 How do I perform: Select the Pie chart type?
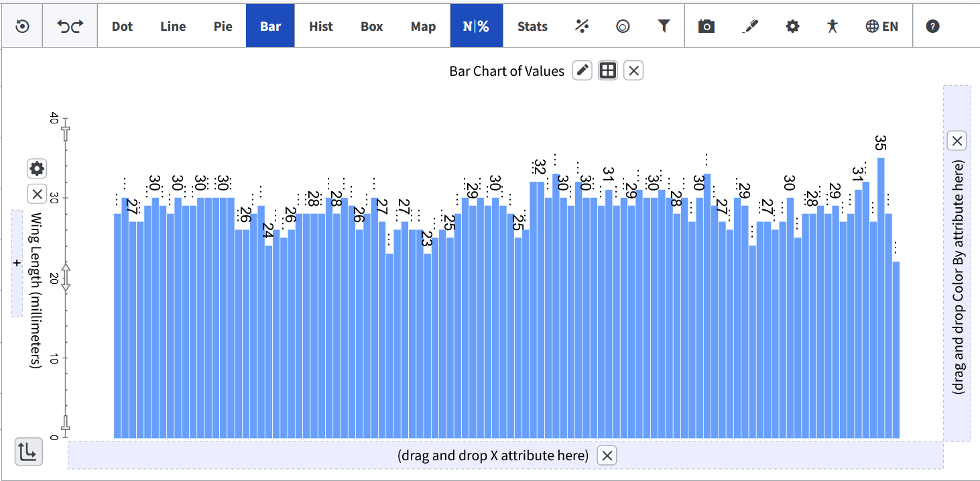[223, 26]
